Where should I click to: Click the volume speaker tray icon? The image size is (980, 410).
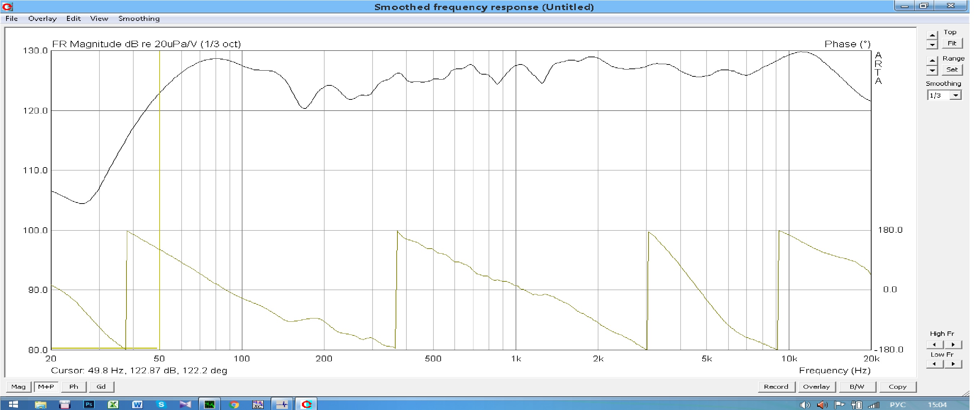[805, 405]
